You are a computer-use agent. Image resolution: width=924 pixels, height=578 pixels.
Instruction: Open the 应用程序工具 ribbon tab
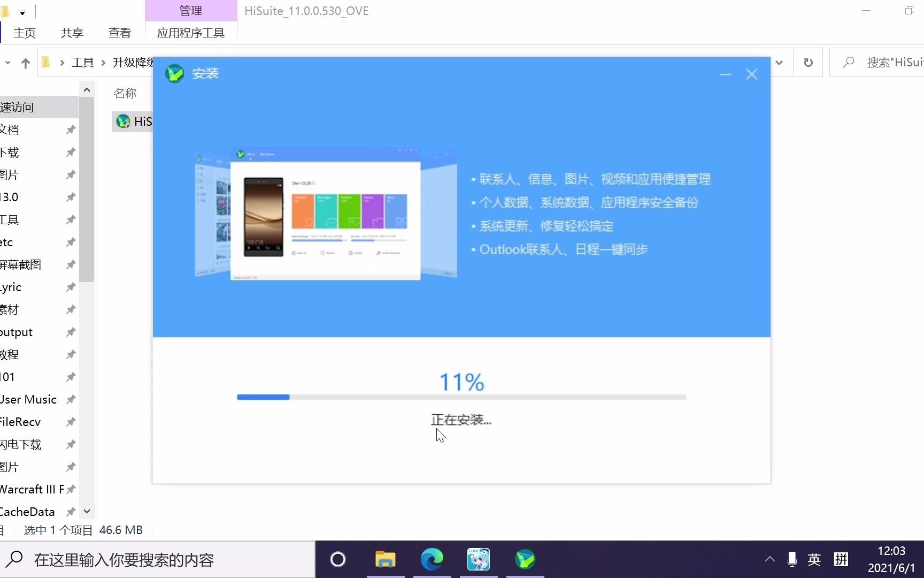pos(191,33)
